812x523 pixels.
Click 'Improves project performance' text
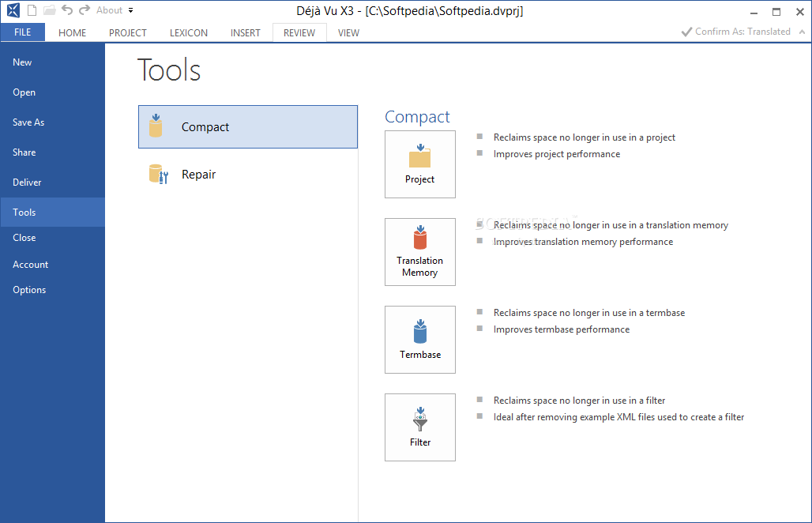click(x=557, y=154)
